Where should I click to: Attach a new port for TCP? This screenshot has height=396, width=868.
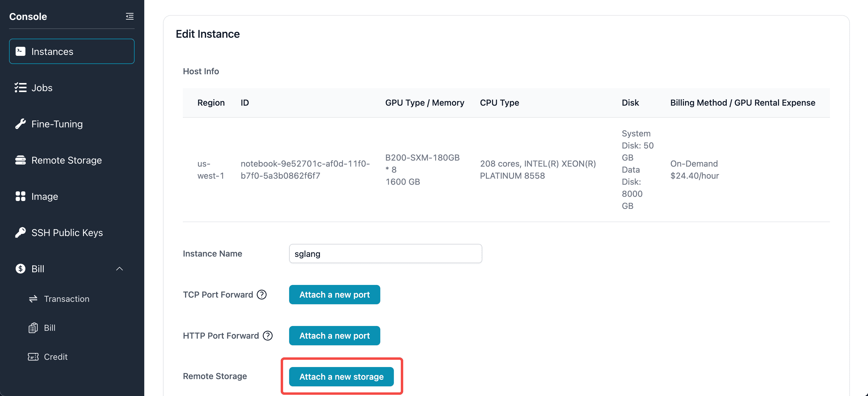coord(334,295)
